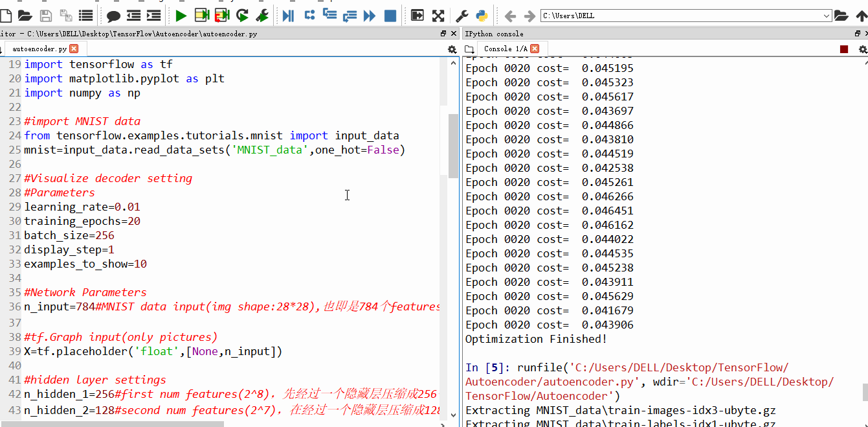
Task: Unindent the selected lines
Action: 133,16
